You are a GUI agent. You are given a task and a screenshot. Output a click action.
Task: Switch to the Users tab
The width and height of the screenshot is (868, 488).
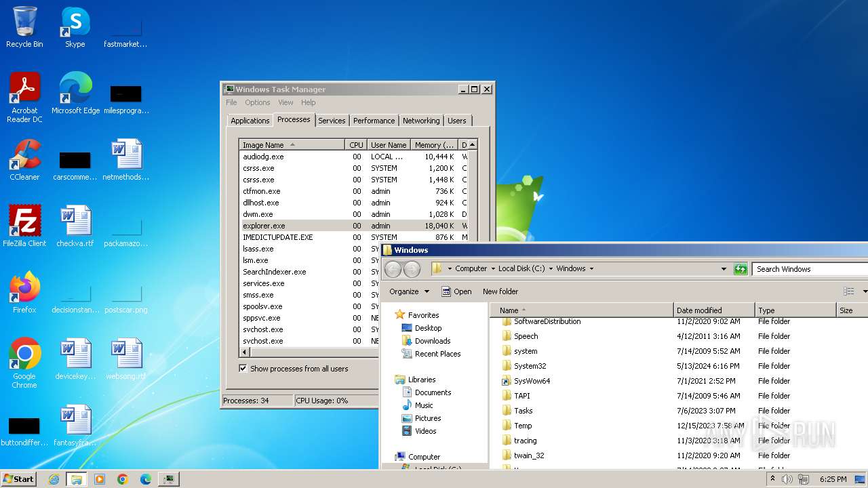coord(457,121)
